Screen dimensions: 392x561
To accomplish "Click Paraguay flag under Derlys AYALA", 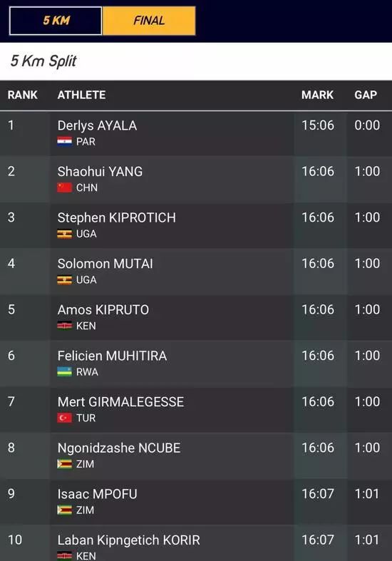I will point(64,142).
